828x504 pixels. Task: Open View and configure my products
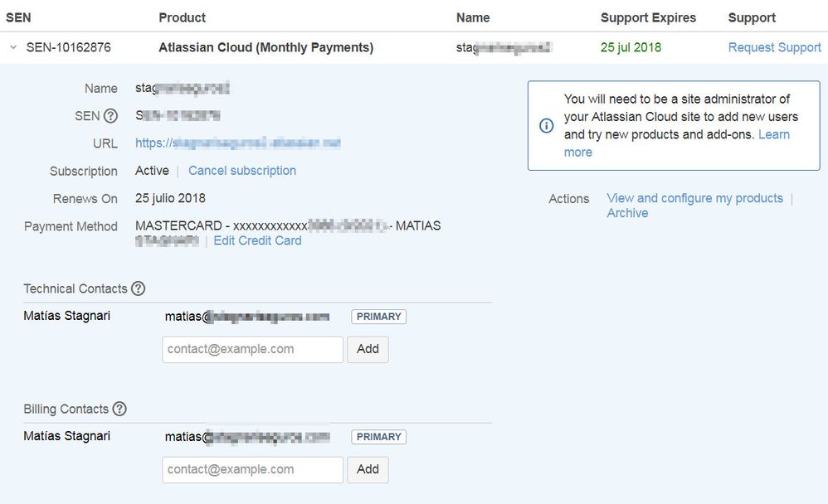[x=694, y=198]
